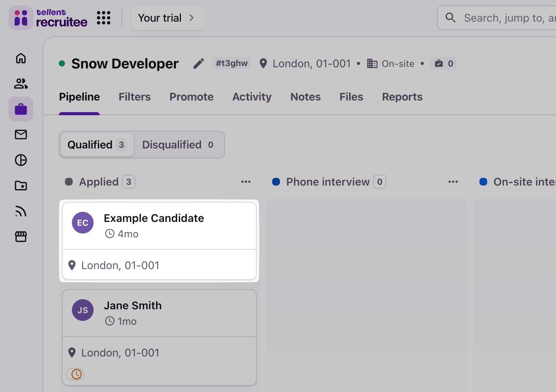Open the nine-dot app switcher grid
This screenshot has height=392, width=556.
[104, 18]
